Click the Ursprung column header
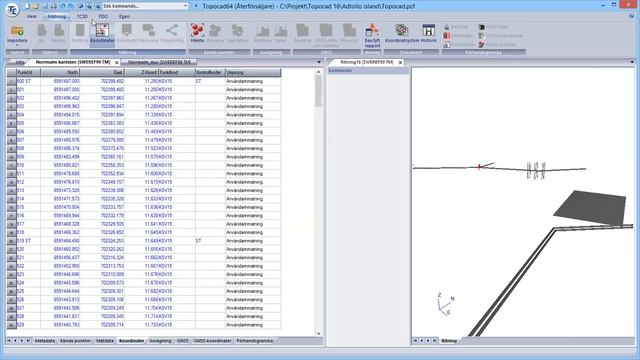Screen dimensions: 640x360 pos(253,72)
